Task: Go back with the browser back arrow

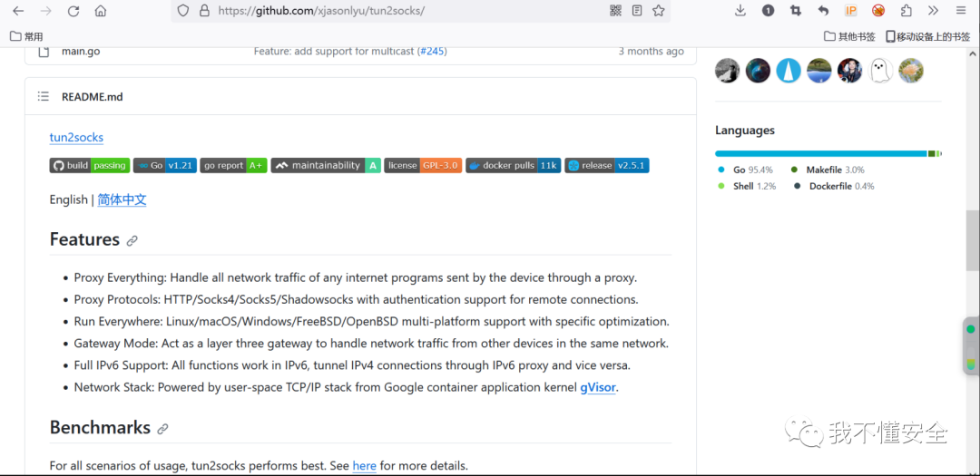Action: [19, 11]
